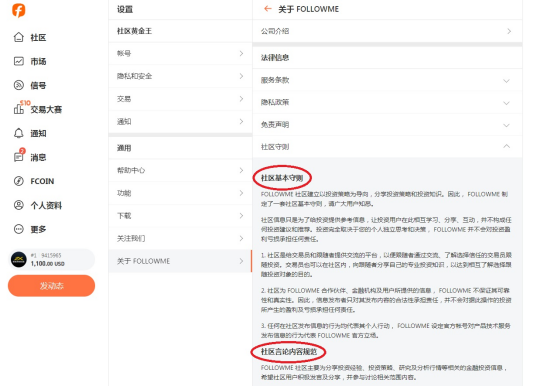The width and height of the screenshot is (554, 386).
Task: Open the 功能 chevron
Action: tap(241, 193)
